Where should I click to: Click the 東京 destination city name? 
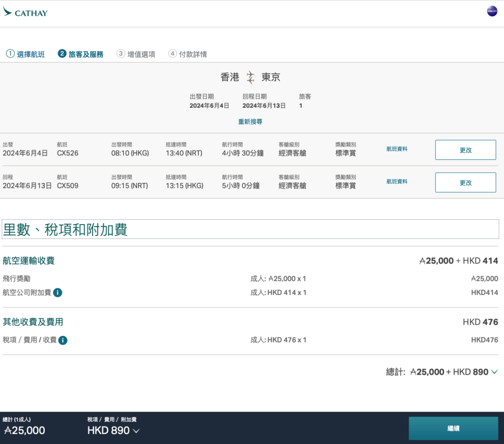tap(271, 77)
